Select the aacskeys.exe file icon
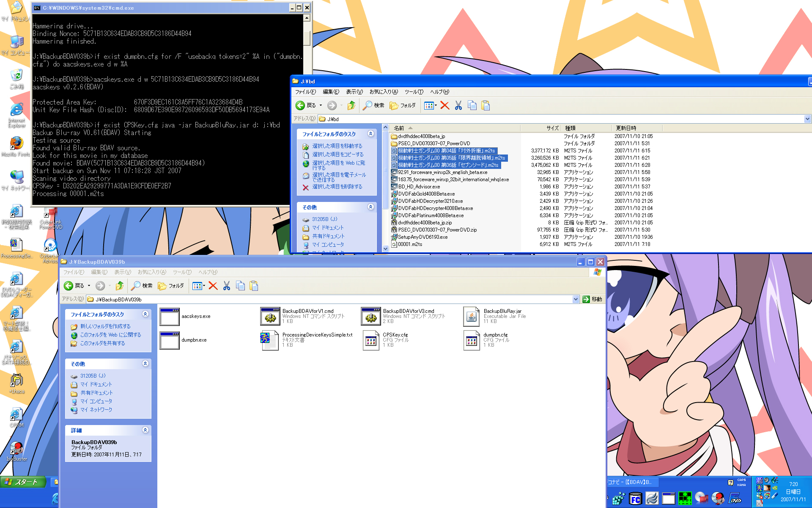The width and height of the screenshot is (812, 508). (170, 316)
